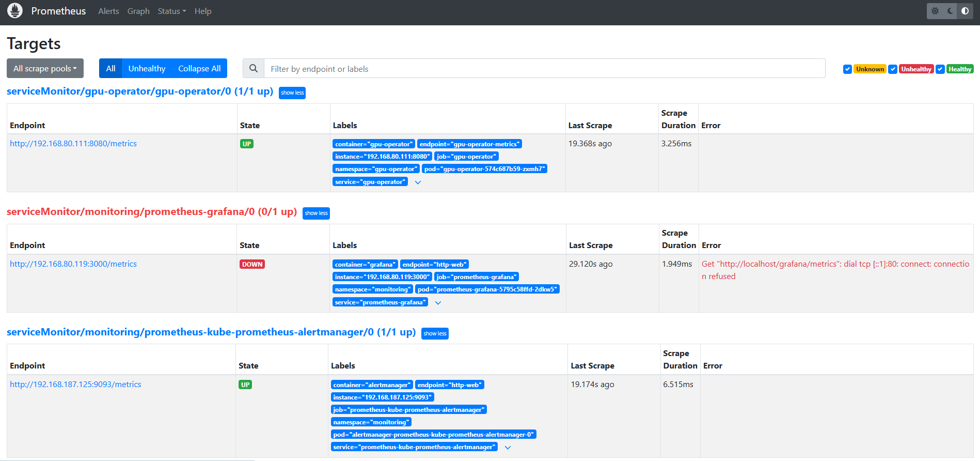Click the container="alertmanager" label
980x461 pixels.
click(372, 385)
